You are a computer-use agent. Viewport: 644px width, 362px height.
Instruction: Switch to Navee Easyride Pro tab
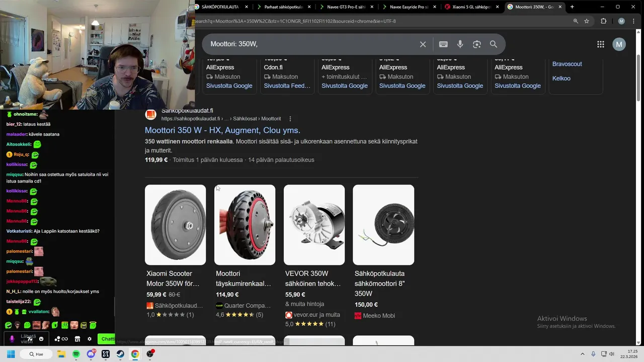coord(409,7)
